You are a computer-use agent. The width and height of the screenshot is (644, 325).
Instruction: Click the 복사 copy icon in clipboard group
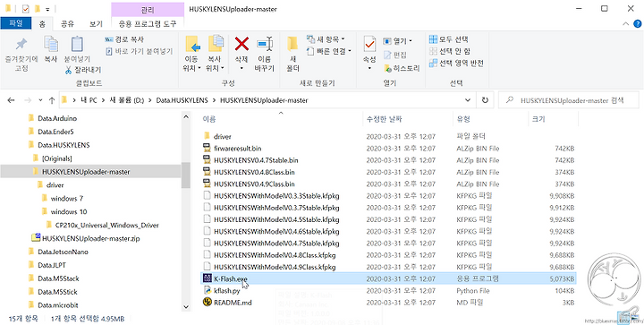pyautogui.click(x=51, y=44)
